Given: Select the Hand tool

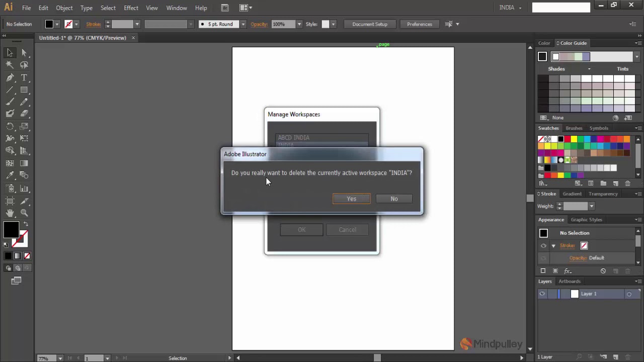Looking at the screenshot, I should (x=10, y=213).
